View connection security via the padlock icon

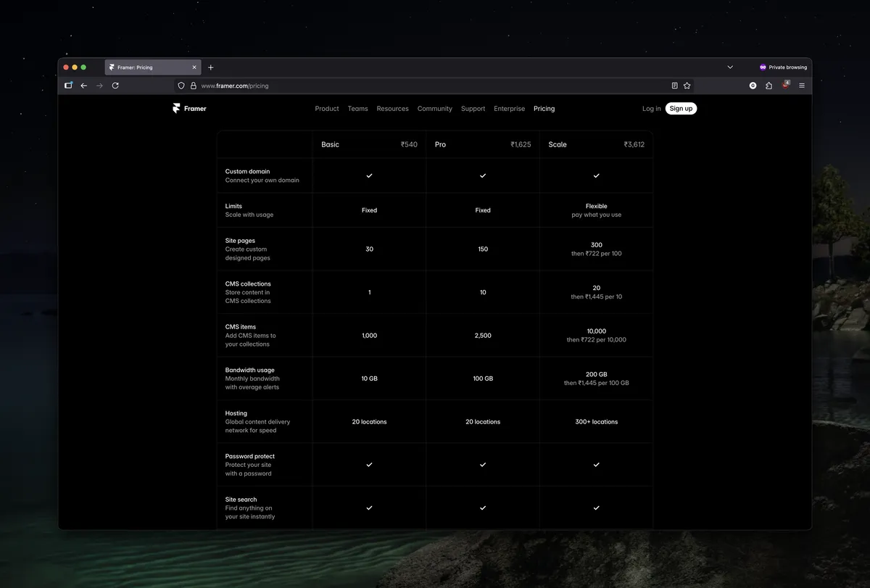point(193,85)
